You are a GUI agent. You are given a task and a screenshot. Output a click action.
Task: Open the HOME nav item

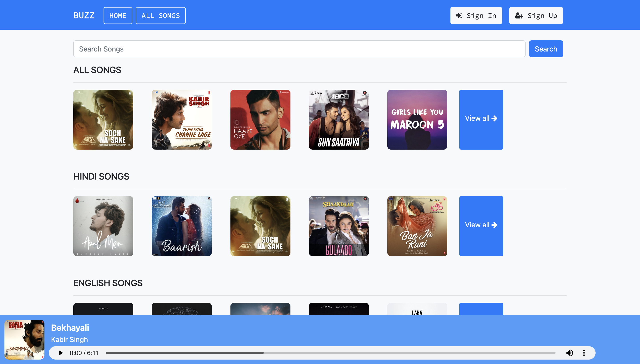118,16
